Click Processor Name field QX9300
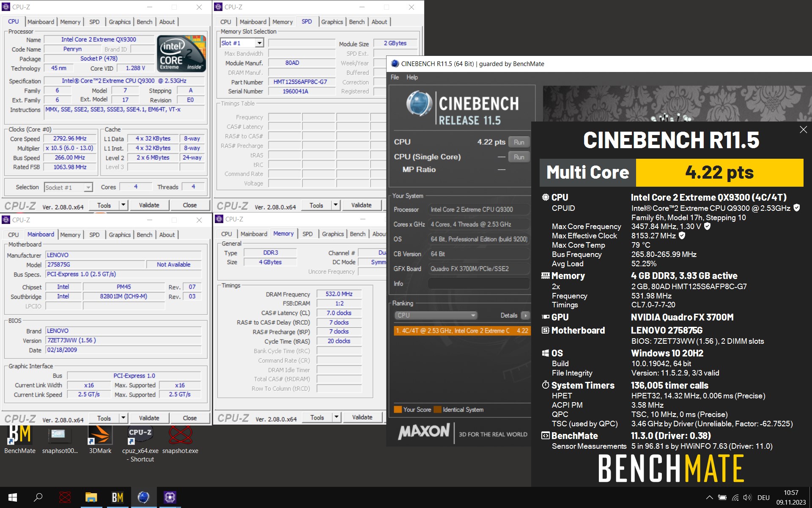This screenshot has width=812, height=508. click(x=99, y=39)
